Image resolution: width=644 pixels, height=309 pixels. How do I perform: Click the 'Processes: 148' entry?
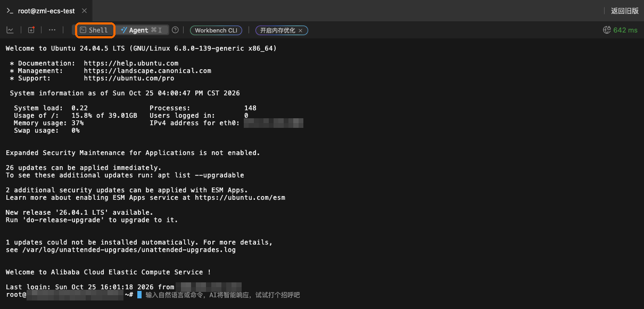203,108
